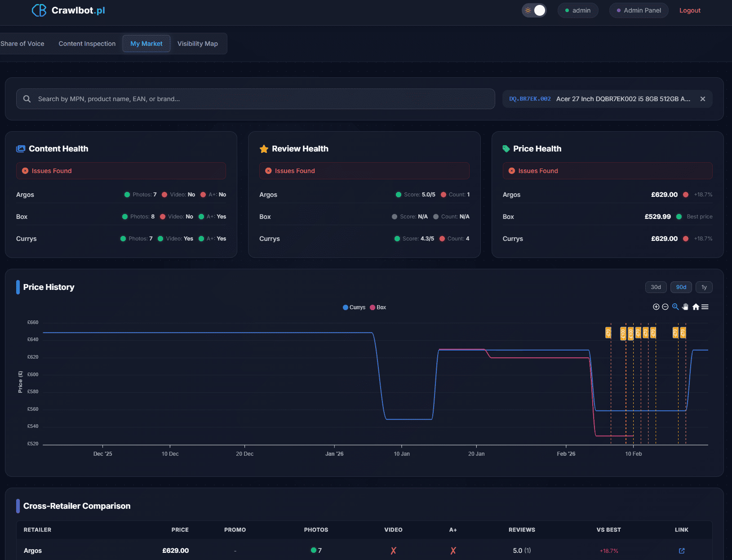Remove the selected Acer product with the X

click(702, 98)
